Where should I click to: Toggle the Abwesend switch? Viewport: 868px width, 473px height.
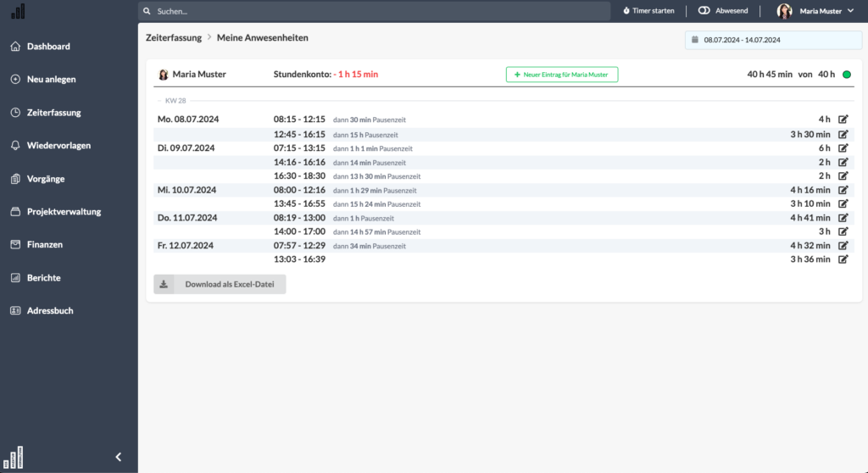(704, 10)
